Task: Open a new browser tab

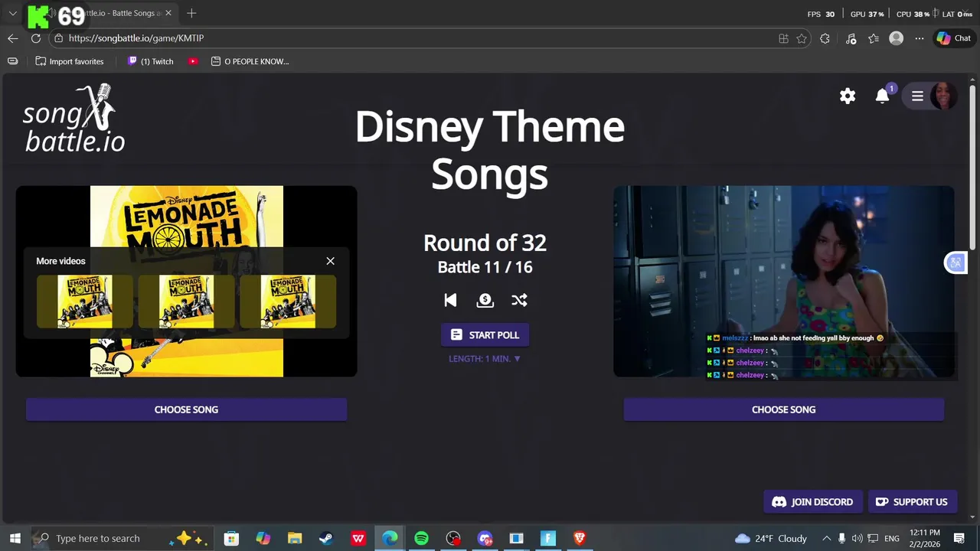Action: [x=191, y=13]
